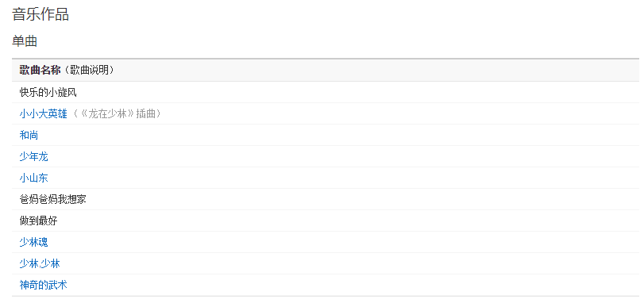Follow the 神奇的武术 link
This screenshot has width=644, height=303.
(43, 285)
